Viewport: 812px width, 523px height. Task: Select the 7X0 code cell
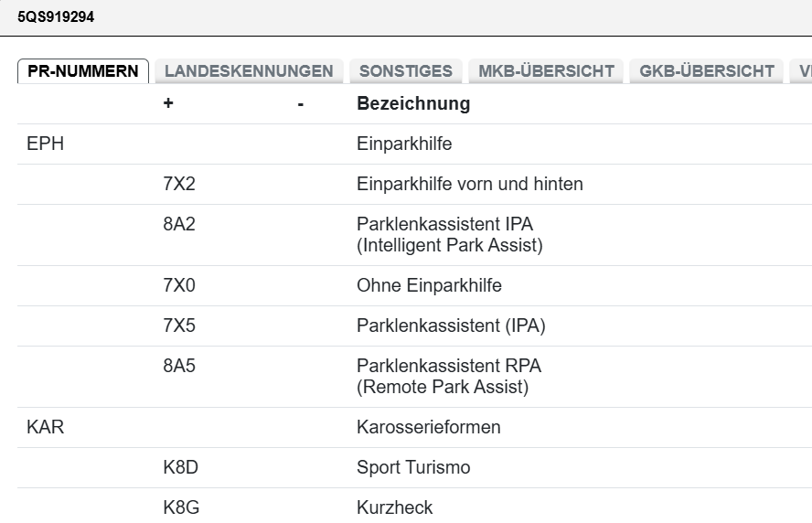(x=179, y=285)
